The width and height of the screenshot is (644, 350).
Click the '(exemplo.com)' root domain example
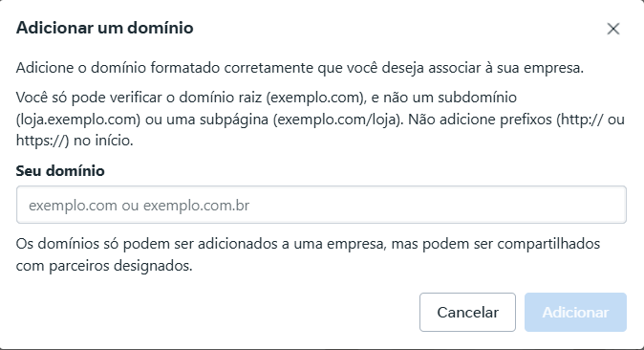tap(316, 98)
